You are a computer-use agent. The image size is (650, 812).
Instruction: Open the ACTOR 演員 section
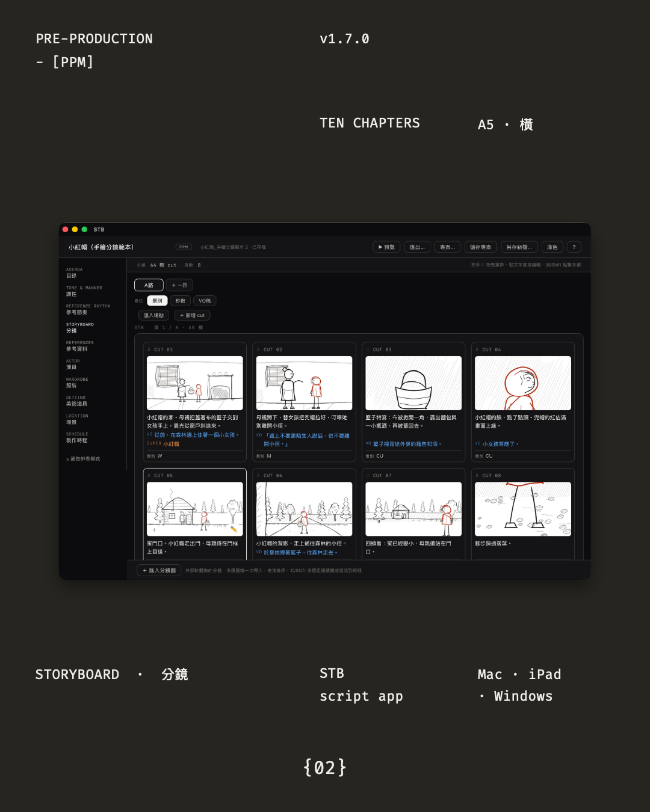pyautogui.click(x=73, y=364)
